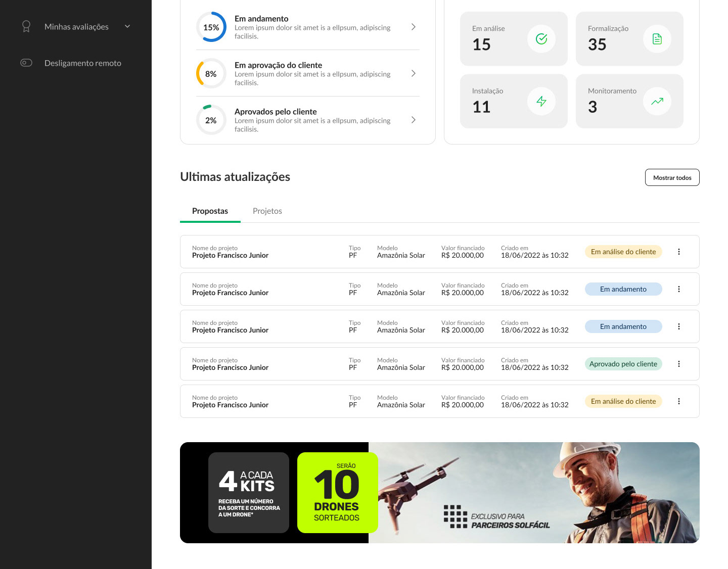Click the Mostrar todos button
Viewport: 728px width, 569px height.
pos(672,177)
